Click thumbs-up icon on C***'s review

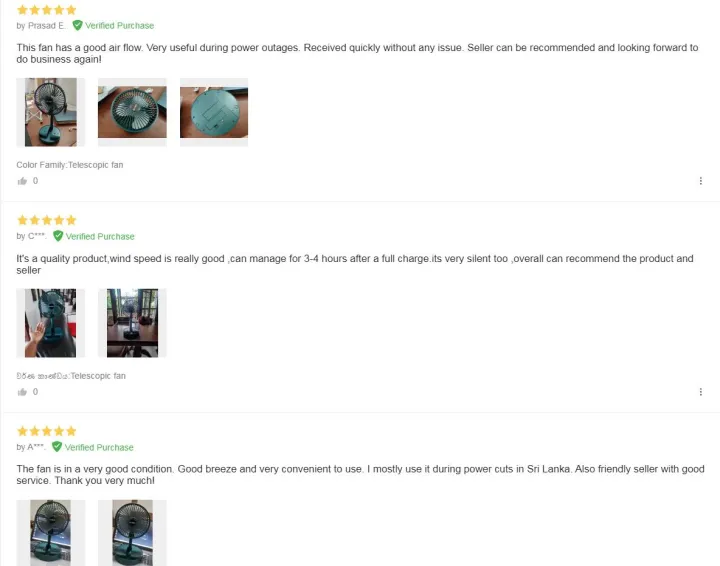(x=22, y=392)
